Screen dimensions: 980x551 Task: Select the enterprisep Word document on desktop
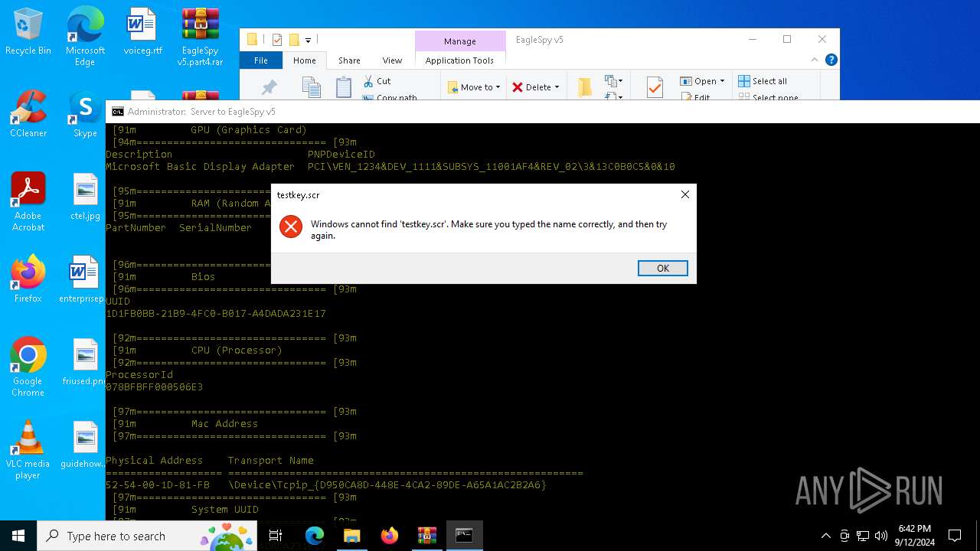pyautogui.click(x=83, y=279)
